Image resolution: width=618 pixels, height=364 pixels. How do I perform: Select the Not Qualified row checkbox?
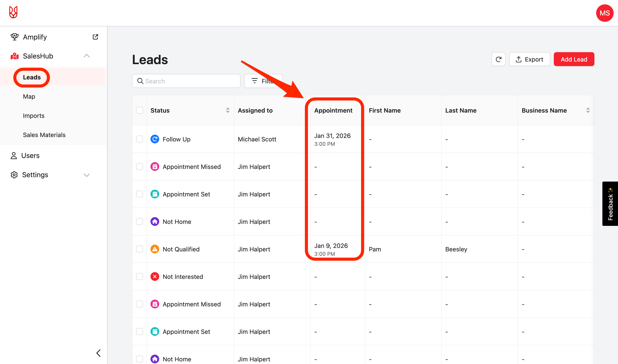(139, 249)
